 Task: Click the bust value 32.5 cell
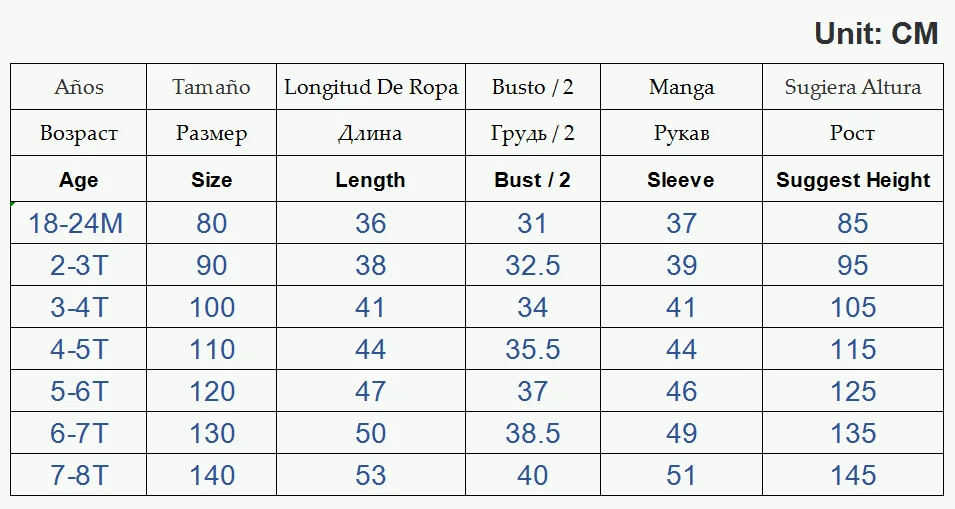[x=532, y=266]
